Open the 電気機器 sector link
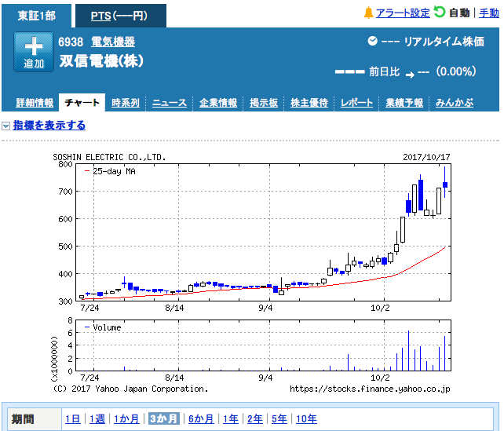 coord(113,42)
